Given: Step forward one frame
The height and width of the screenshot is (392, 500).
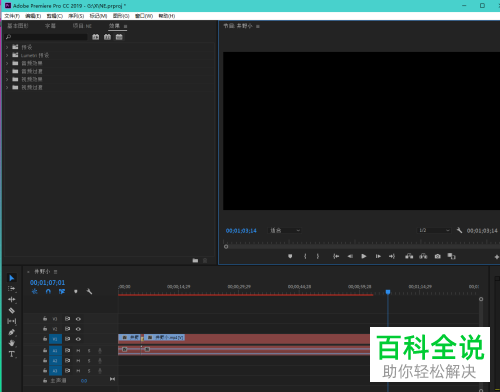Looking at the screenshot, I should point(378,256).
